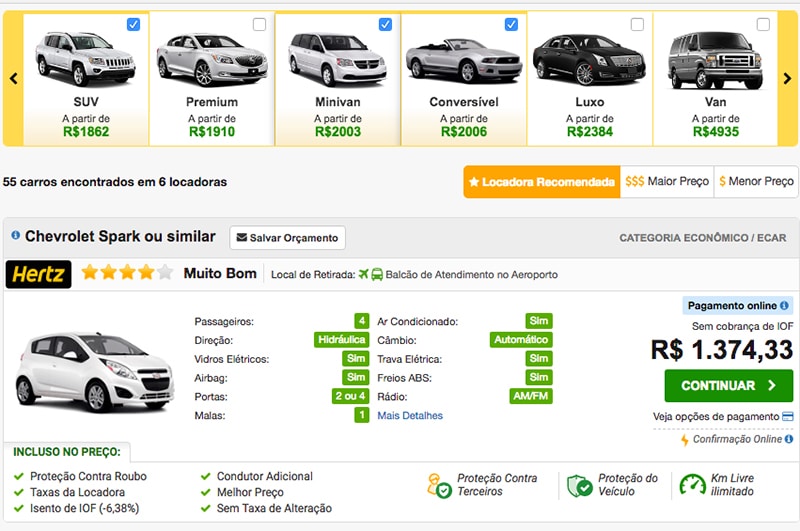Viewport: 800px width, 531px height.
Task: Click the info icon next to Confirmação Online
Action: click(x=789, y=439)
